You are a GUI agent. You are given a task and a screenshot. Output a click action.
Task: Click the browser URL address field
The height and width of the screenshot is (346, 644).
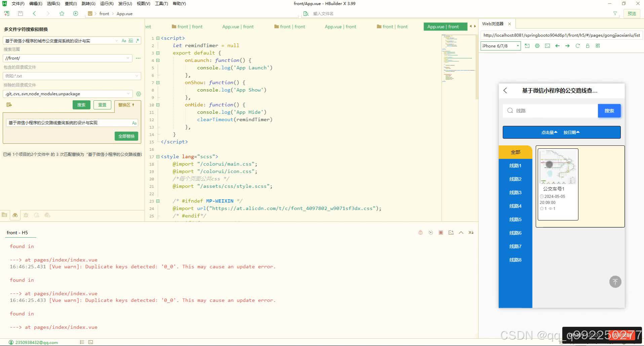pyautogui.click(x=561, y=35)
